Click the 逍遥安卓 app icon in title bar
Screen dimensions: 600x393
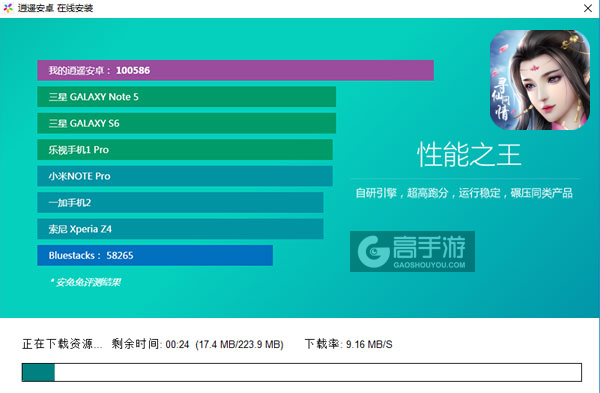point(8,8)
